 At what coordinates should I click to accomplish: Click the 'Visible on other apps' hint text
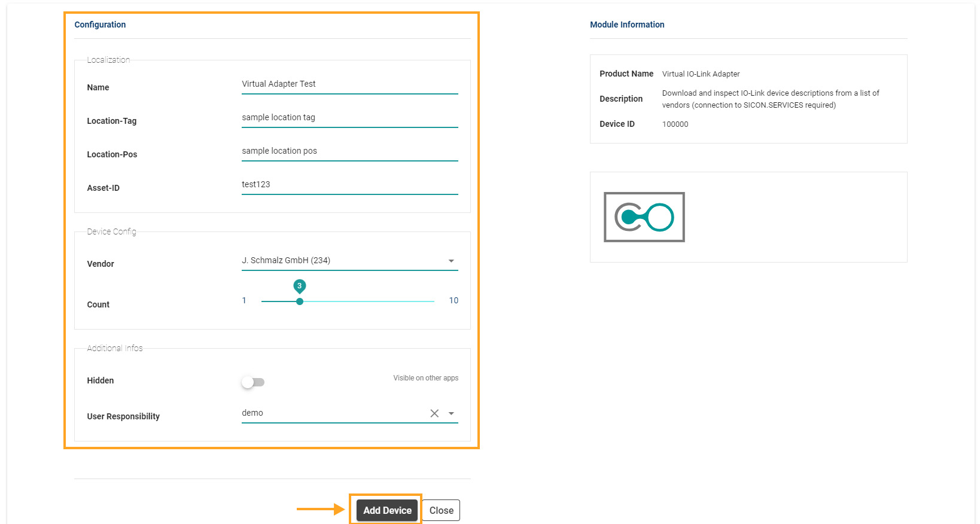425,378
